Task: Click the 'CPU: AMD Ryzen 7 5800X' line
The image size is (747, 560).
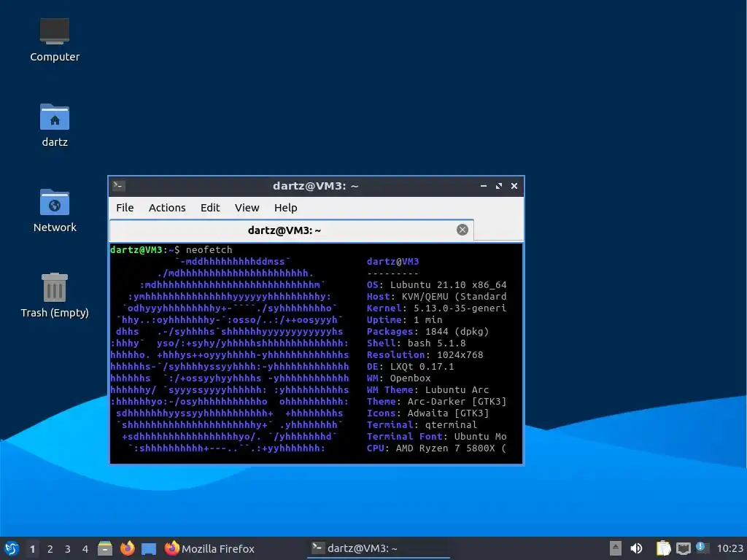Action: tap(436, 448)
